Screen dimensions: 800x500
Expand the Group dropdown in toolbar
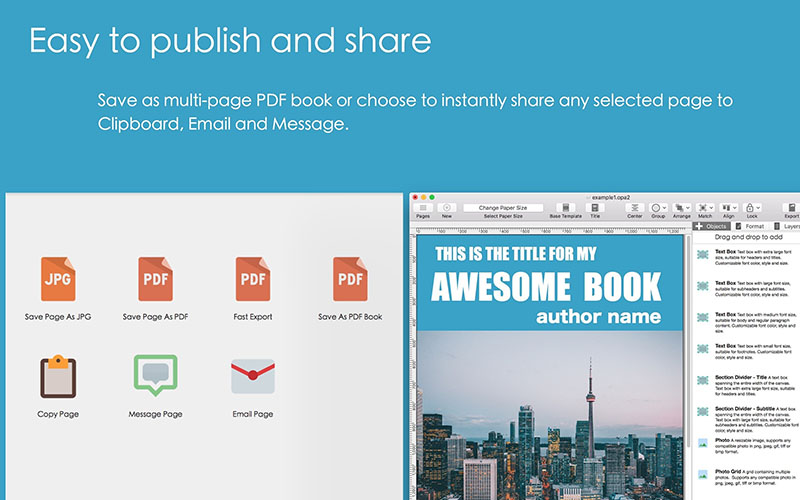658,208
